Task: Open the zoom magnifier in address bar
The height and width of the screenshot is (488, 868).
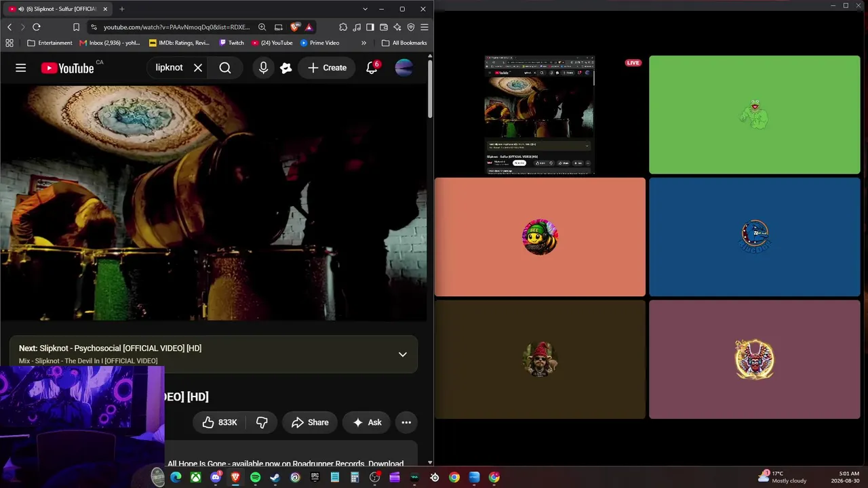Action: [262, 27]
